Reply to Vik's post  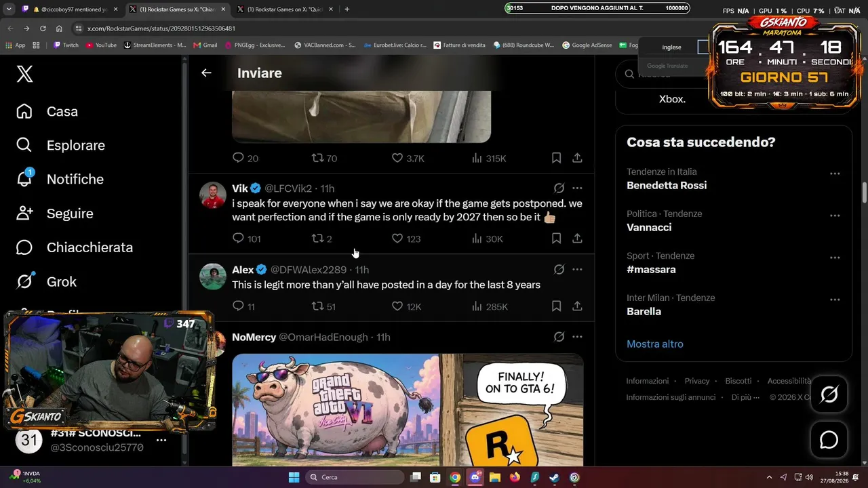238,239
